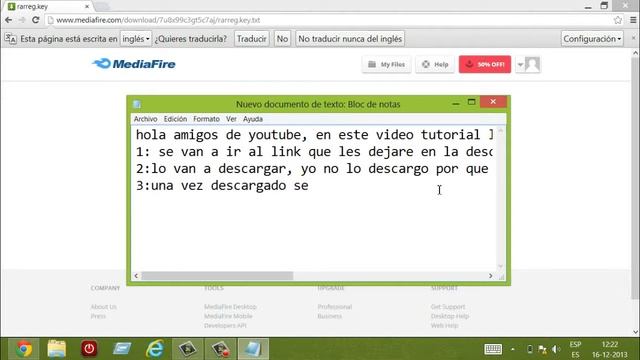Open taskbar app left of Internet Explorer

pyautogui.click(x=122, y=349)
